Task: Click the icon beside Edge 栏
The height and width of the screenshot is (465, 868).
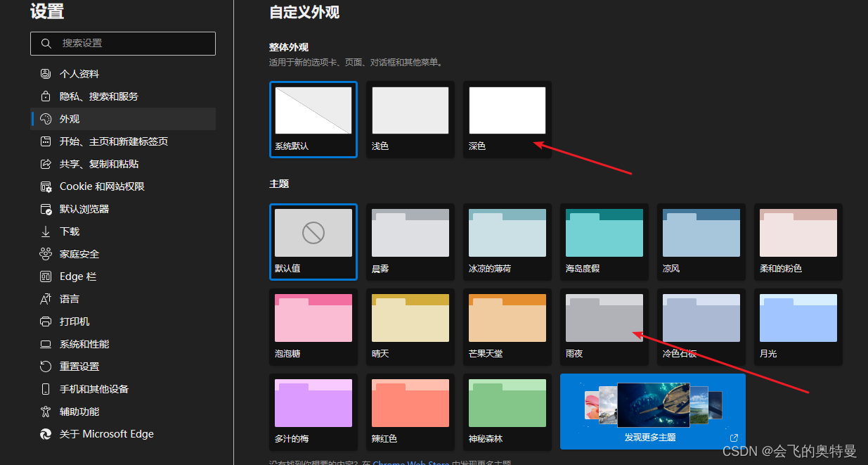Action: pos(46,276)
